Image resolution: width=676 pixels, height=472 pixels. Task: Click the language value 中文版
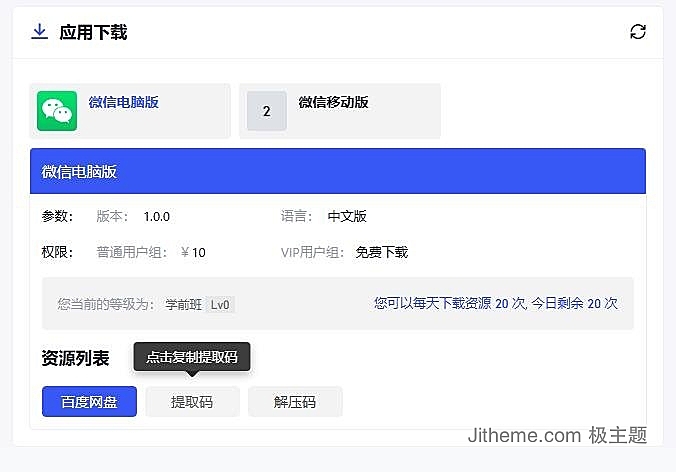(x=347, y=216)
